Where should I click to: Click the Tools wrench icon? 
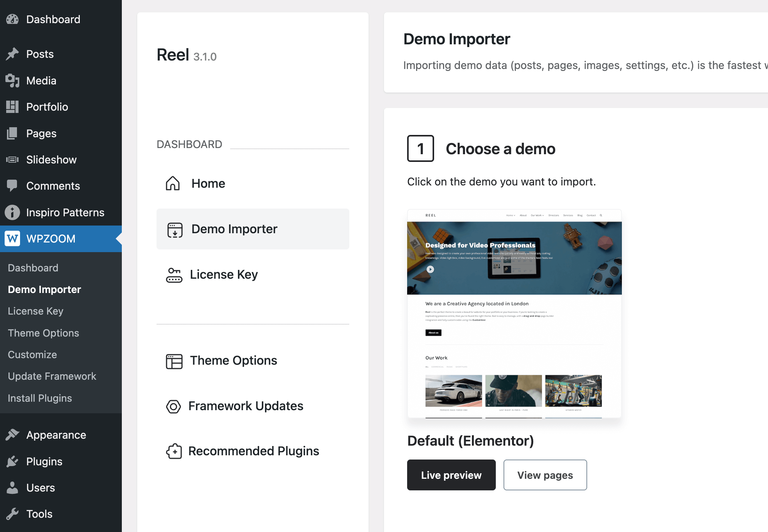pyautogui.click(x=12, y=514)
